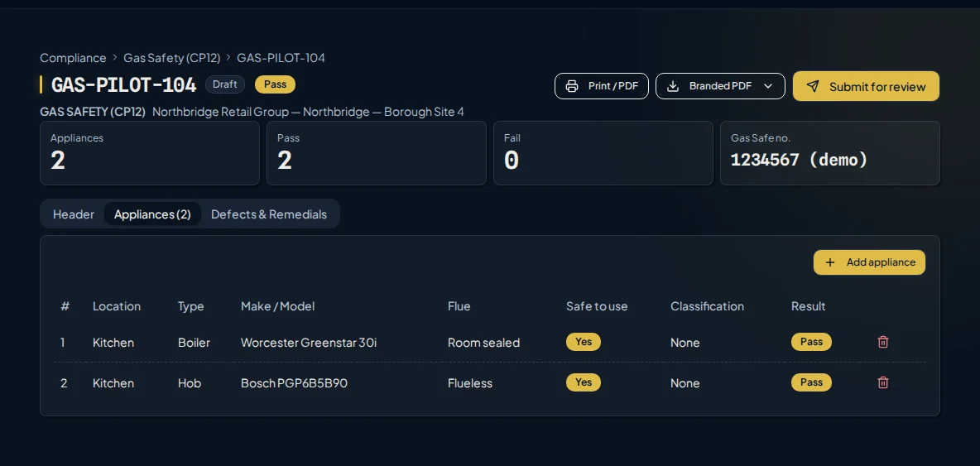Click the None classification in Boiler row
This screenshot has width=980, height=466.
click(x=685, y=343)
